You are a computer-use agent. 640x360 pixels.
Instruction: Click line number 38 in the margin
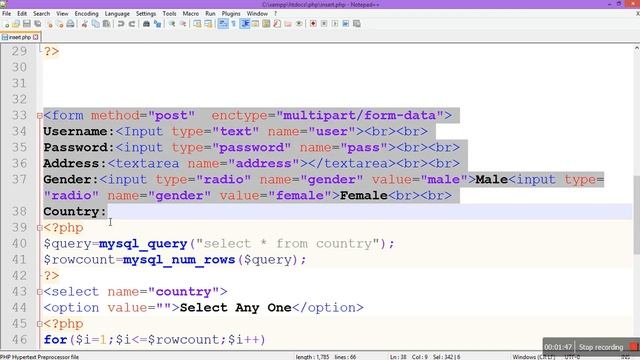[19, 212]
